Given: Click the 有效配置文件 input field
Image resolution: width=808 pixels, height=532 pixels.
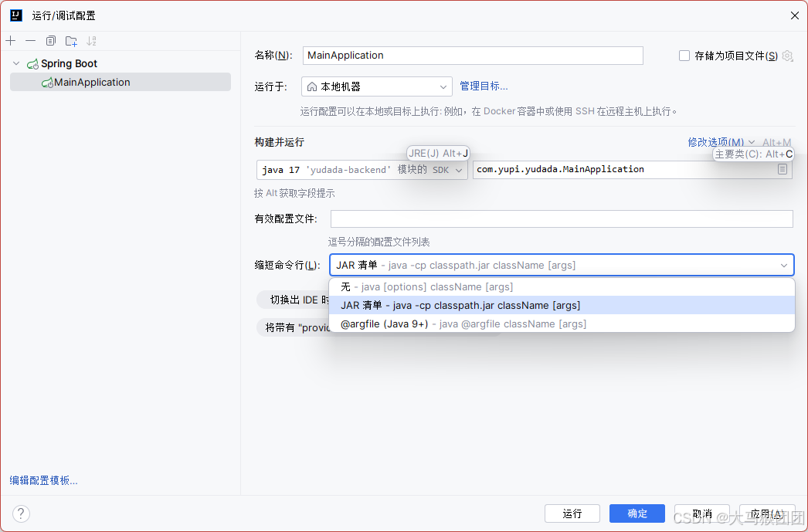Looking at the screenshot, I should tap(562, 219).
